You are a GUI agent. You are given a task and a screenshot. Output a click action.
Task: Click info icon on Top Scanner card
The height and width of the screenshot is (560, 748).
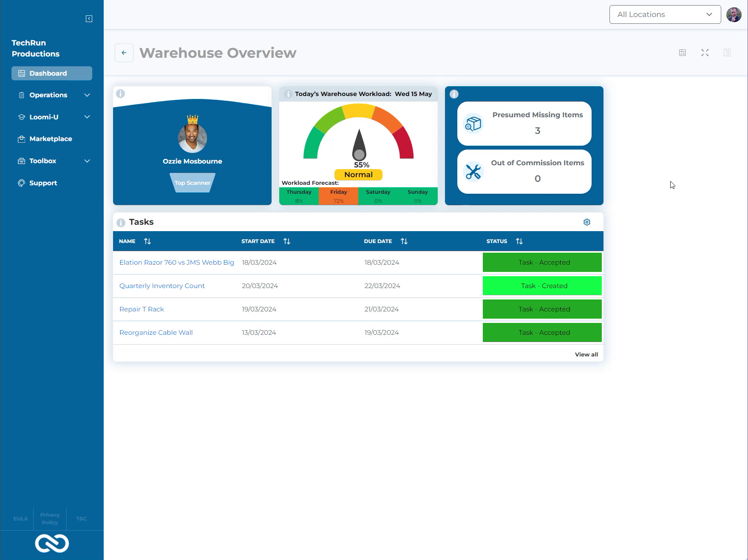(x=121, y=94)
